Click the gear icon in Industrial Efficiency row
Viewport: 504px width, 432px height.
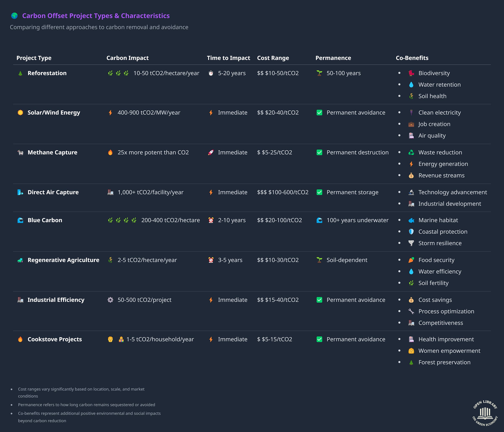[x=110, y=300]
